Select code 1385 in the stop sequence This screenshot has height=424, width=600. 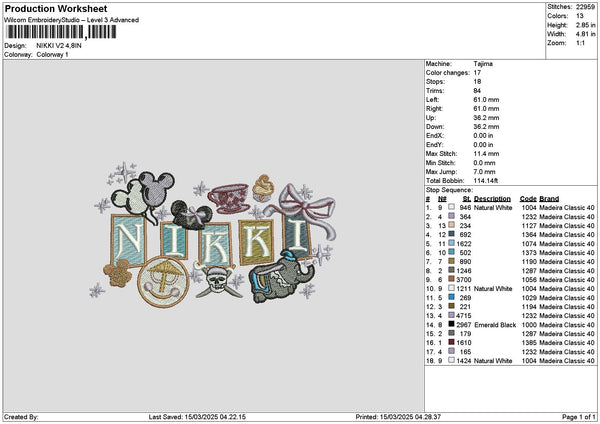point(529,343)
